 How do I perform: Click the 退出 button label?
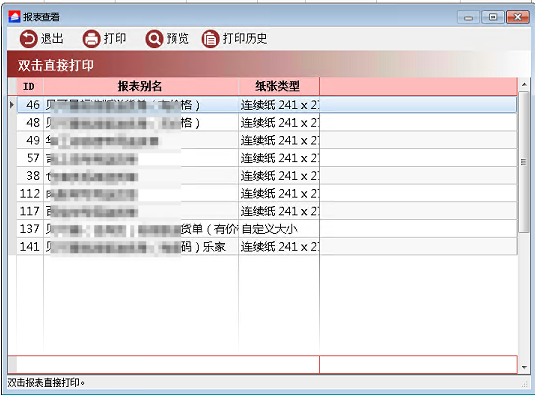tap(52, 39)
